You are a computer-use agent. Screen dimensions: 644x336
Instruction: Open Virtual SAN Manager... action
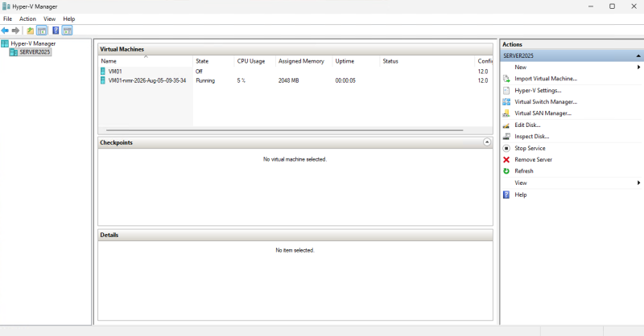tap(543, 113)
